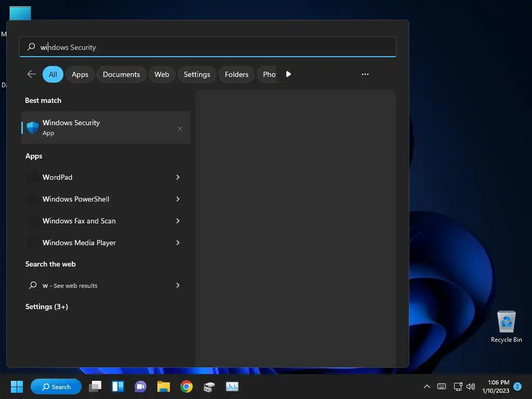This screenshot has width=532, height=399.
Task: Expand Windows Fax and Scan chevron
Action: coord(178,221)
